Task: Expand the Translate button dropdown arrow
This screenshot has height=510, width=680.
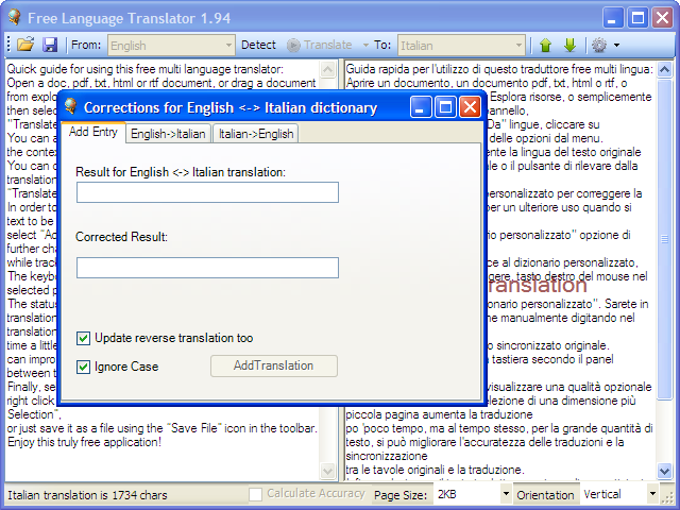Action: (366, 45)
